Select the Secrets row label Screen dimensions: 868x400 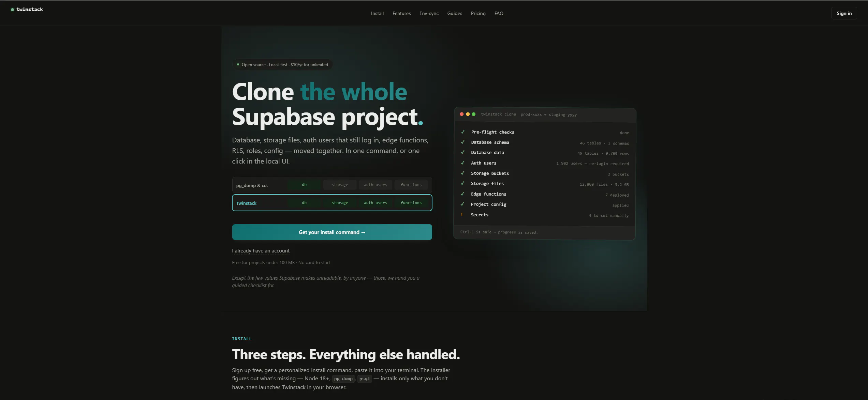tap(480, 215)
